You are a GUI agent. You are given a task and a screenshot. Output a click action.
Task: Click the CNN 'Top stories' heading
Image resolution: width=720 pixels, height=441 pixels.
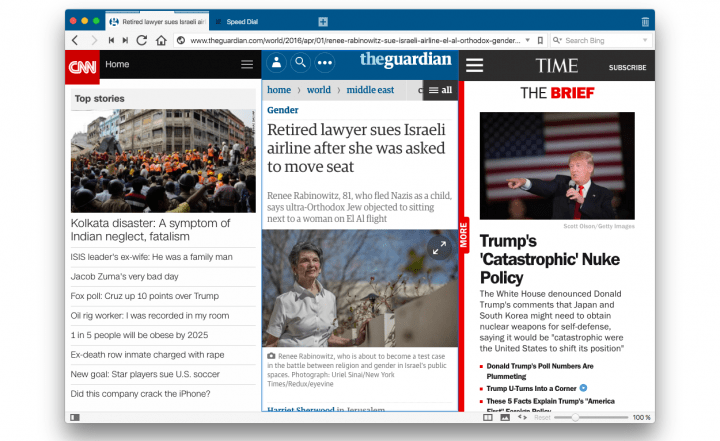[100, 99]
